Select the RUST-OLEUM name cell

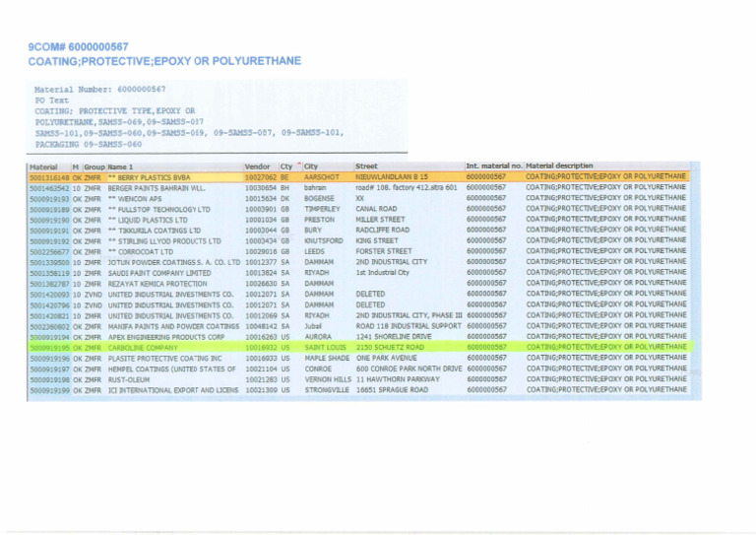(x=128, y=379)
